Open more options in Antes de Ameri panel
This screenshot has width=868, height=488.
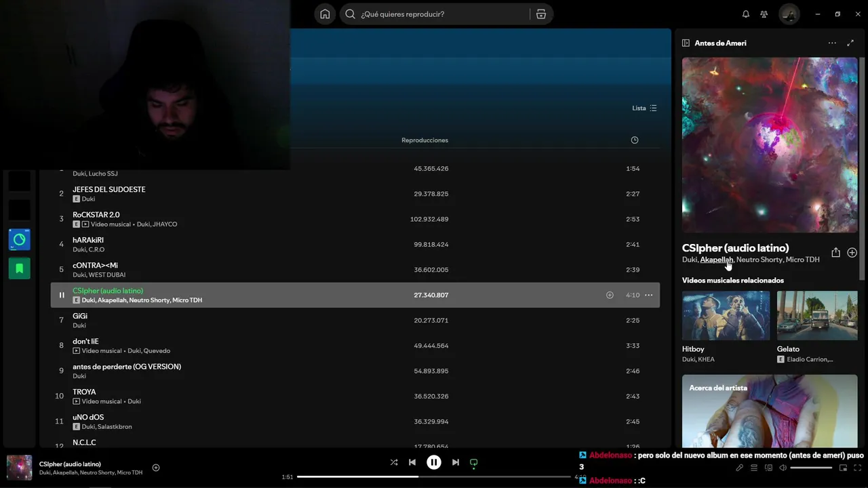tap(832, 43)
